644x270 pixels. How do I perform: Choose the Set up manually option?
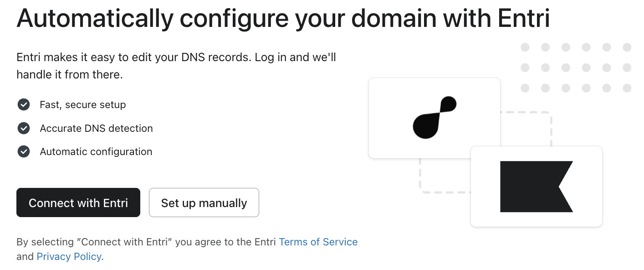204,202
